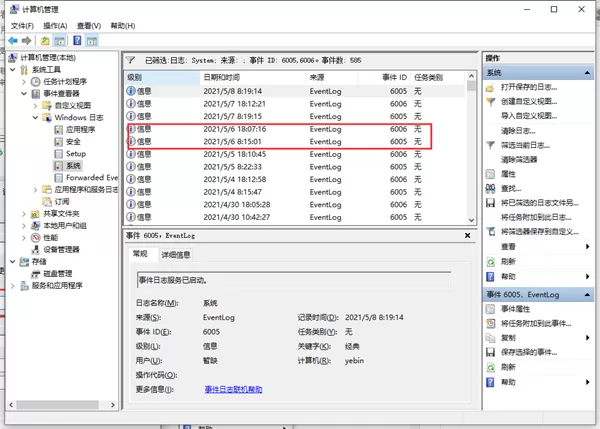
Task: Collapse the Windows 日志 tree node
Action: 35,117
